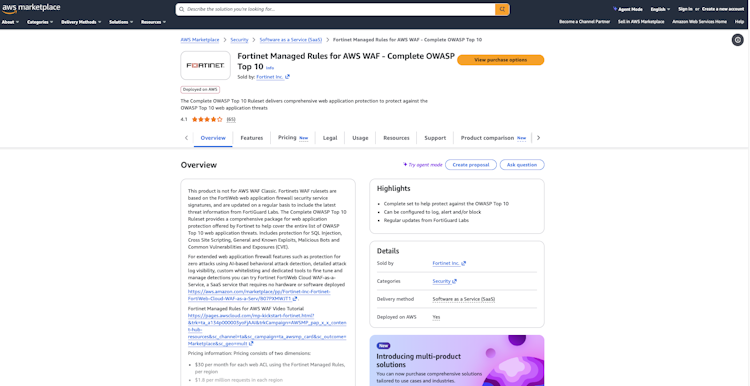
Task: Click the Fortinet logo thumbnail
Action: 205,66
